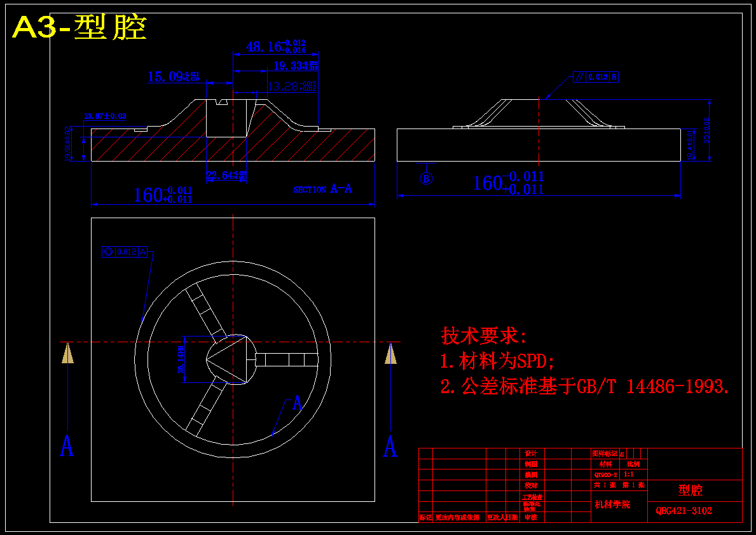Click the right section arrow marker

[390, 352]
